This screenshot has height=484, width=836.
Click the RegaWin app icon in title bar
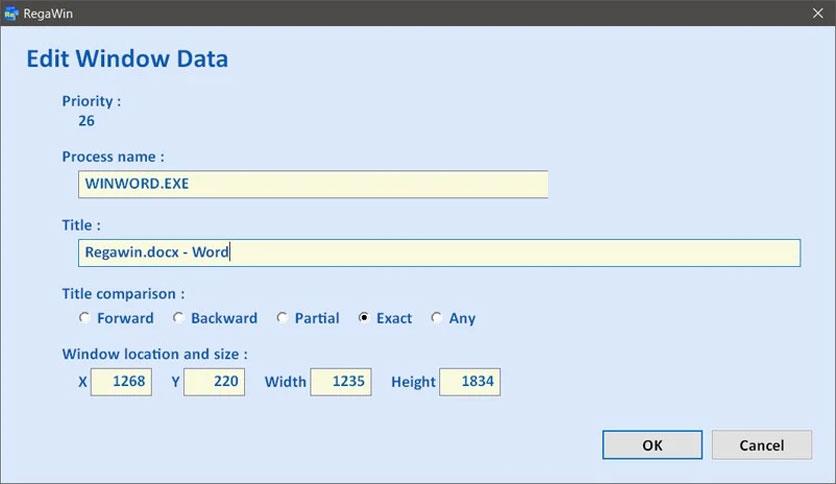(x=11, y=13)
